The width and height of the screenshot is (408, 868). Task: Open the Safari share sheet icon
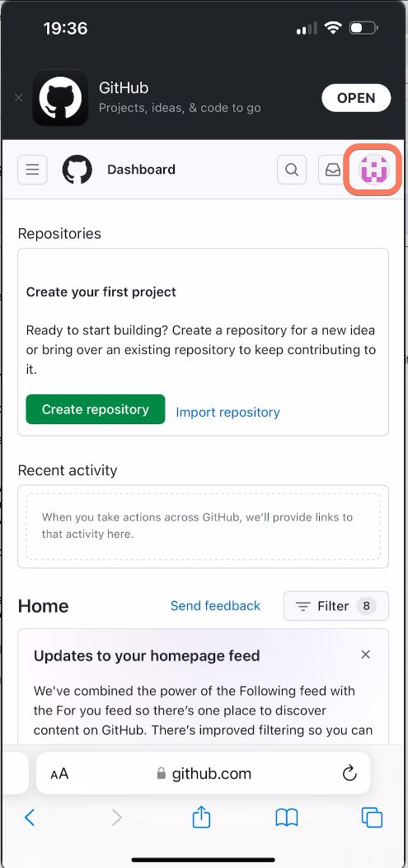coord(201,816)
